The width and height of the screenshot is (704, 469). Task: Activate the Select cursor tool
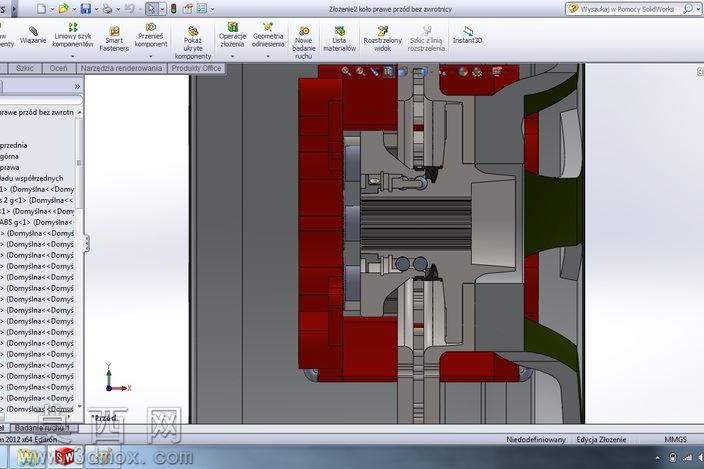pos(152,9)
